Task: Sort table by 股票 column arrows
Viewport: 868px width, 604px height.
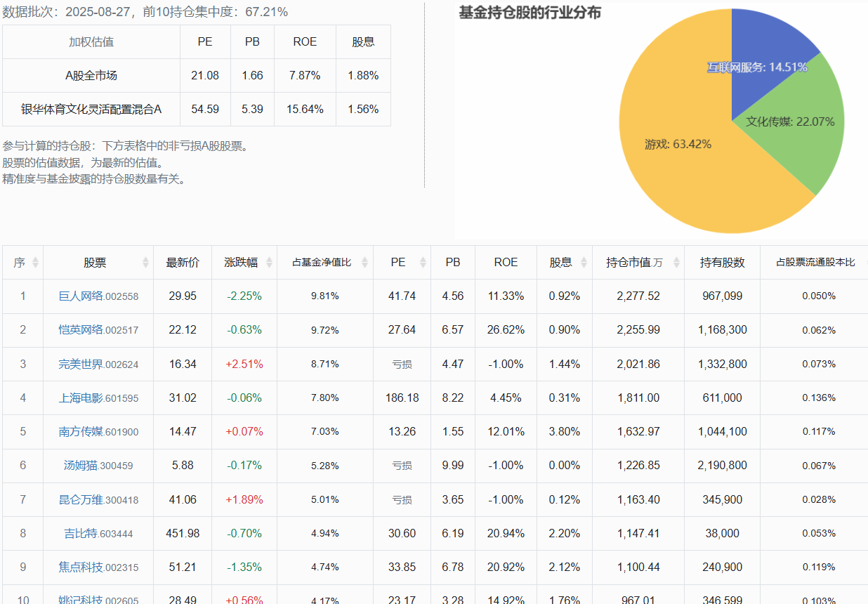Action: (145, 263)
